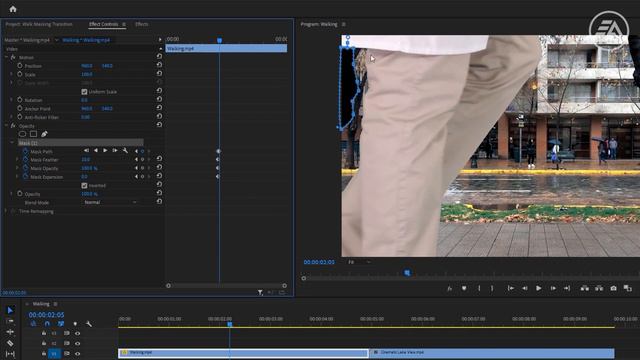Track selected mask forward one frame

point(115,151)
